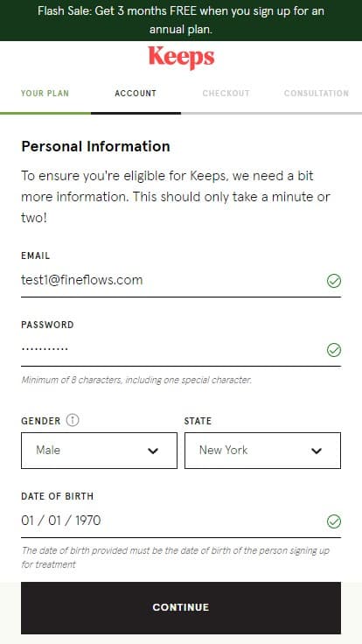
Task: Select the Account step tab
Action: click(136, 94)
